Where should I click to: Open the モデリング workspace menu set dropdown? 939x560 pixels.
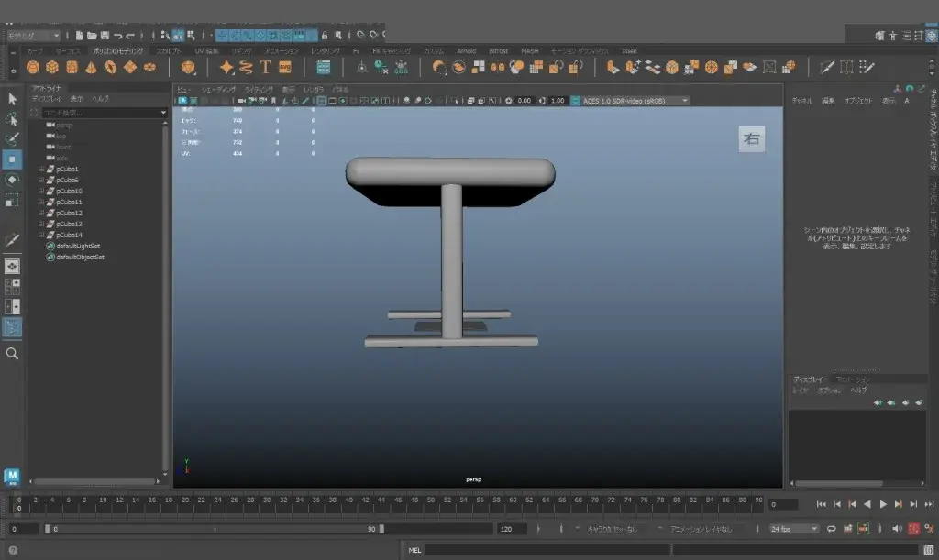(x=34, y=36)
